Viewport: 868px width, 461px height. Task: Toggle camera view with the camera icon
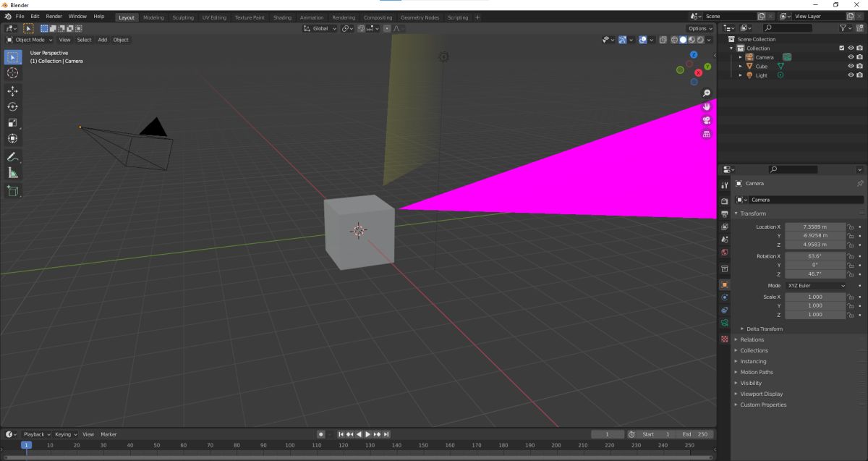click(707, 120)
